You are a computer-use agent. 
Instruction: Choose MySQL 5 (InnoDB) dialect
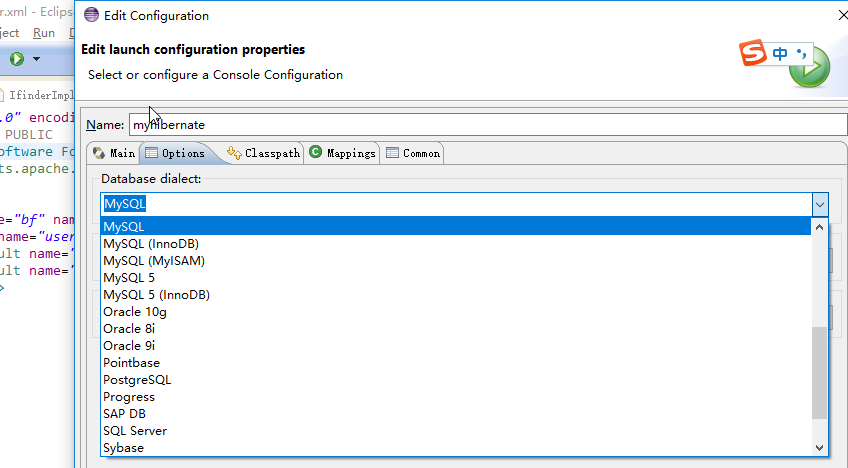point(456,295)
